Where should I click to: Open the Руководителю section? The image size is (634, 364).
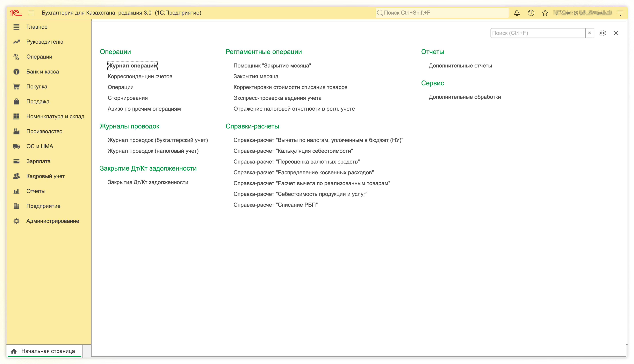(x=45, y=42)
